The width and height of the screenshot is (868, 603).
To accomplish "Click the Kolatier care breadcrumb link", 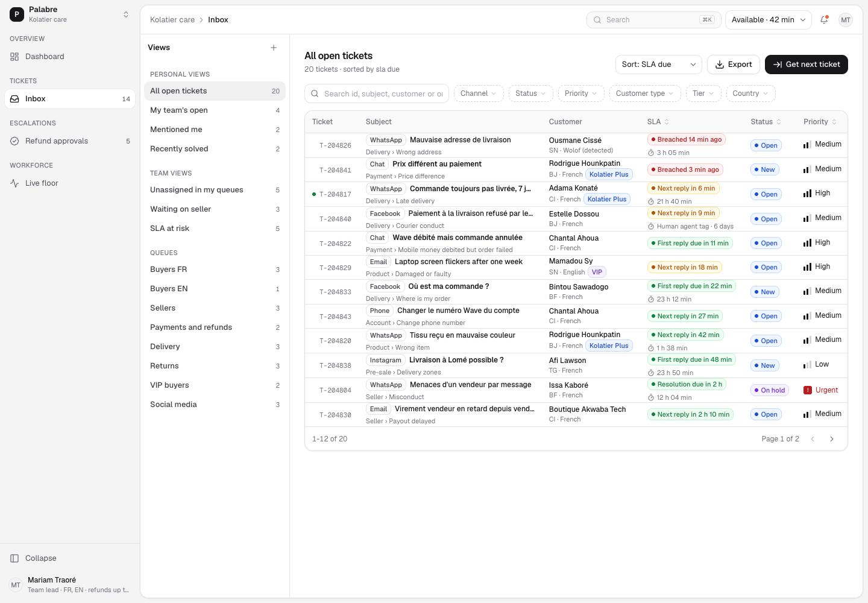I will [172, 20].
